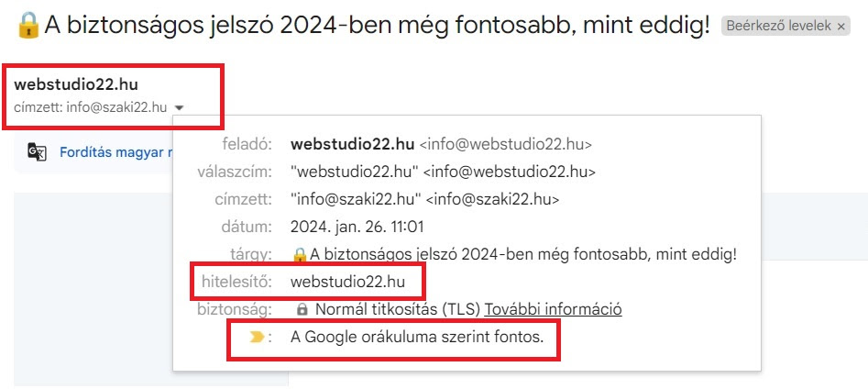The image size is (868, 389).
Task: Click the bold sender name webstudio22.hu at top
Action: 76,85
